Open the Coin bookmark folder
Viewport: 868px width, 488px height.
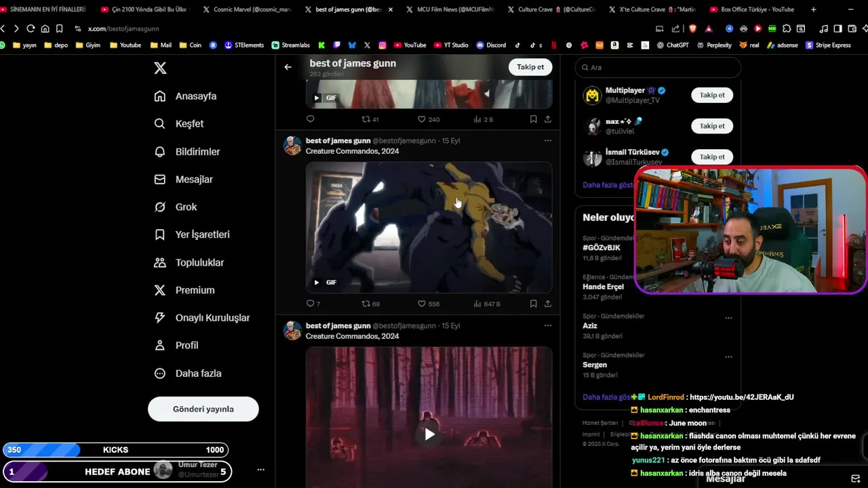[190, 45]
